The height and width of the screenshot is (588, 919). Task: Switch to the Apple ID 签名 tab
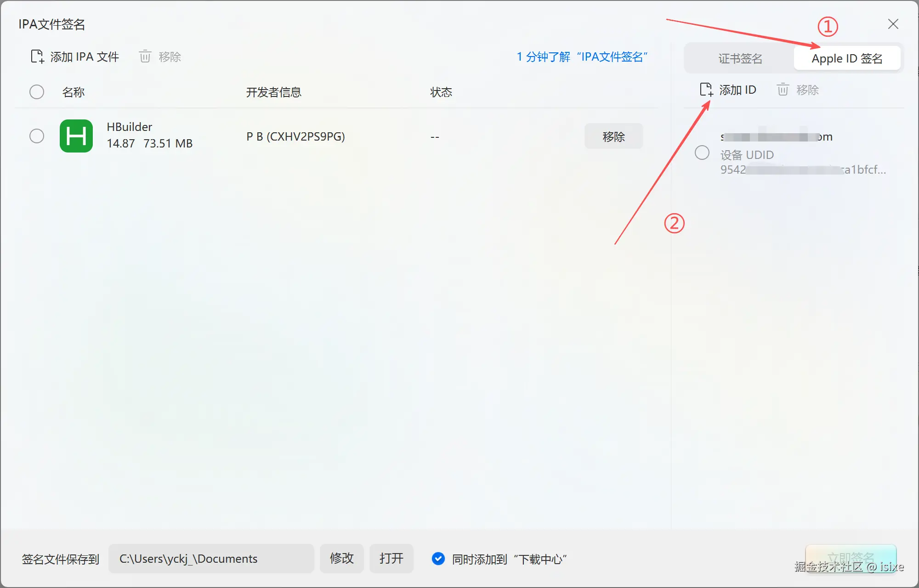coord(847,58)
